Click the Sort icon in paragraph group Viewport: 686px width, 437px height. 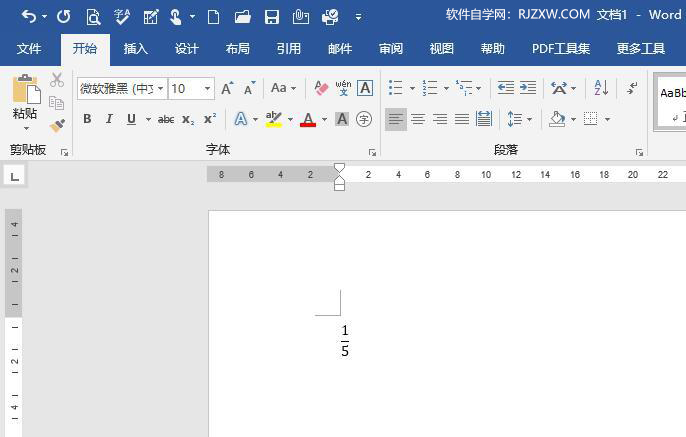click(x=601, y=89)
